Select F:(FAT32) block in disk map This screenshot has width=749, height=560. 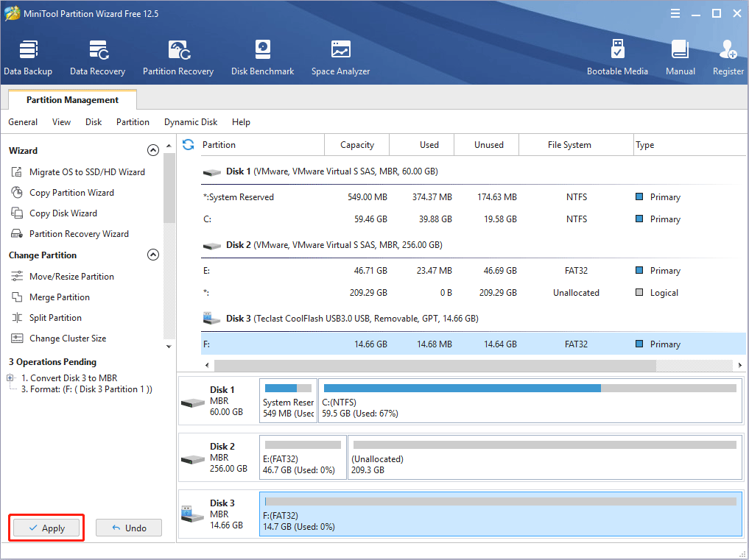[501, 514]
